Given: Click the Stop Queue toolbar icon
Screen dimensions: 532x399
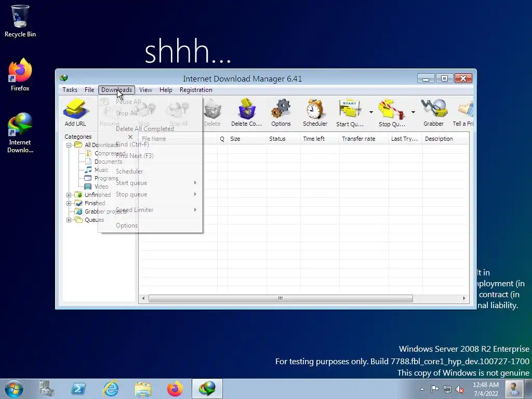Looking at the screenshot, I should [x=392, y=112].
